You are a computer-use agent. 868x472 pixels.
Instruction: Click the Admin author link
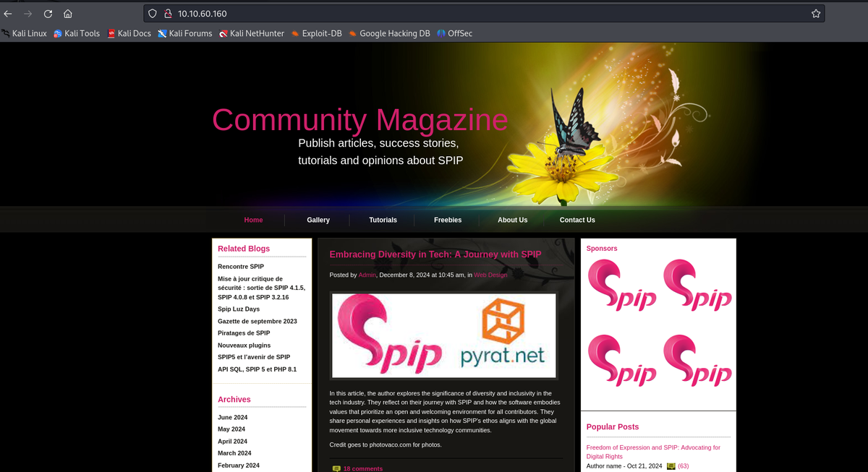coord(367,275)
